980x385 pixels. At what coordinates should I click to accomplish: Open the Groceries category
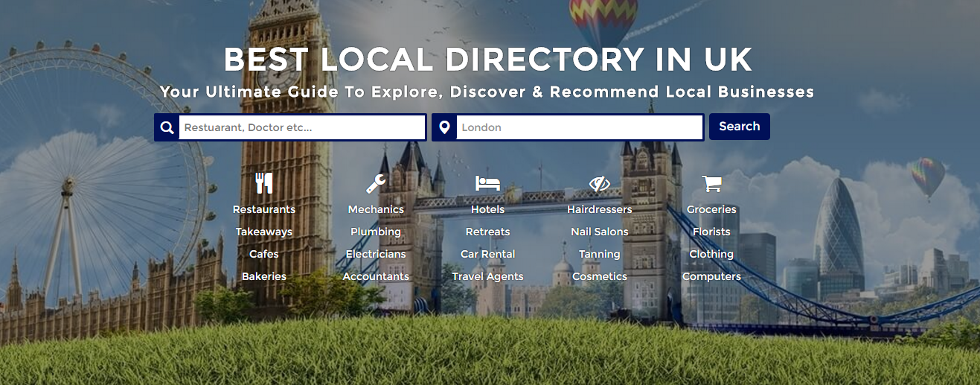(x=711, y=209)
